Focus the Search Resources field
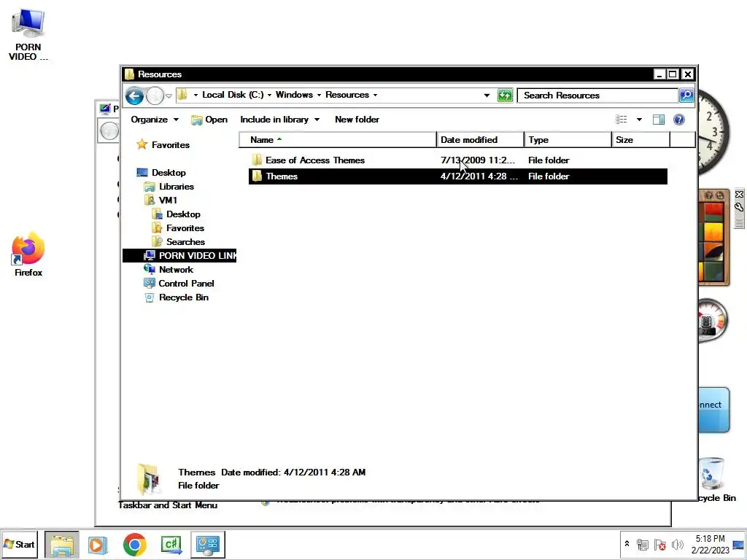 click(598, 96)
